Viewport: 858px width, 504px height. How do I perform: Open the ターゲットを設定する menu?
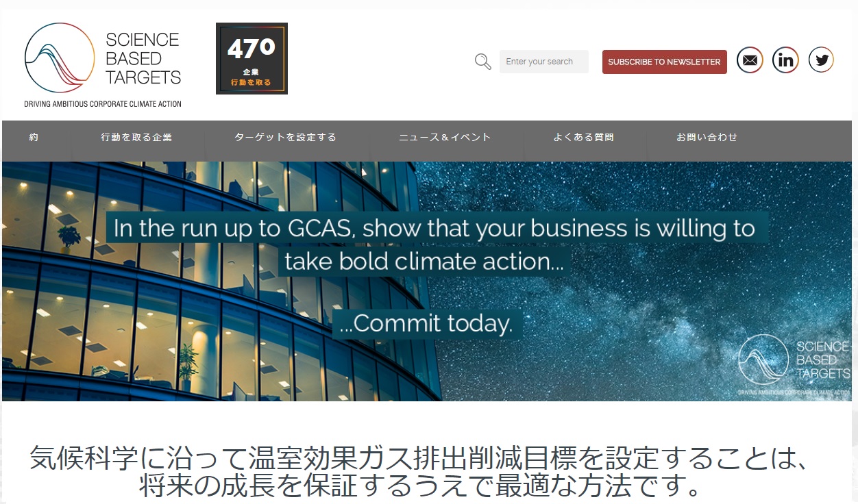[285, 137]
